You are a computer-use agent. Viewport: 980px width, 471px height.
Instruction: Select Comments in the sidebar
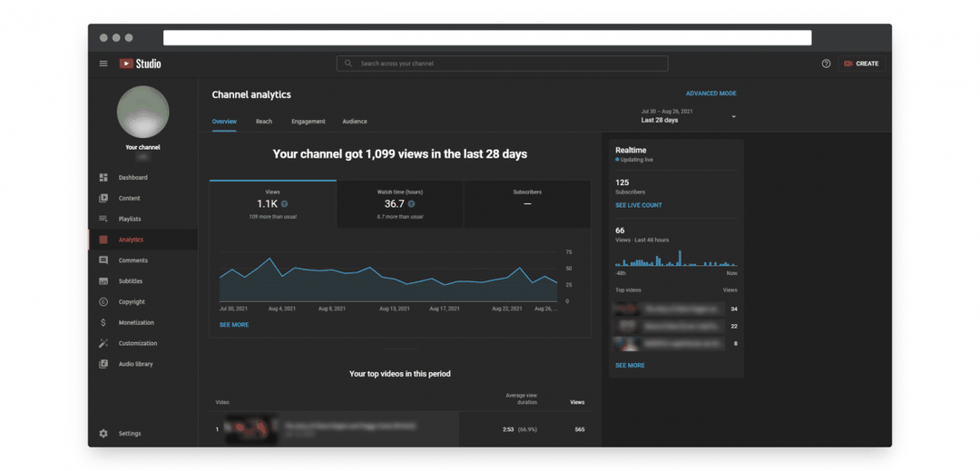(x=142, y=260)
